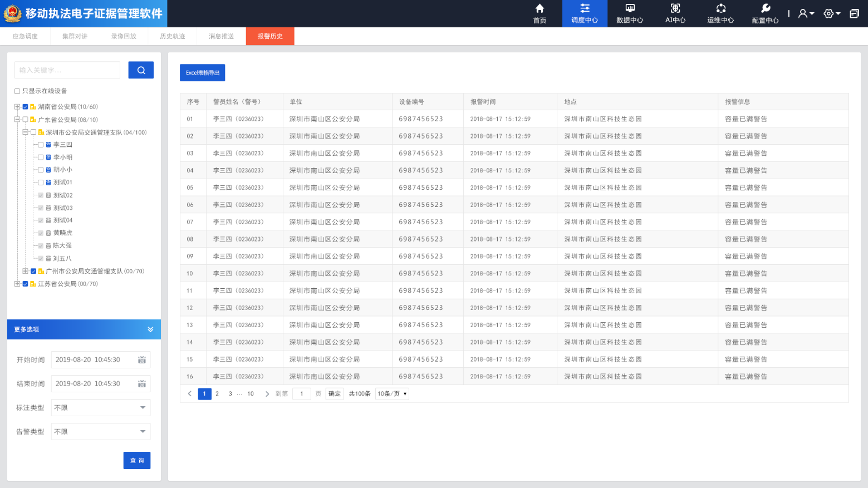This screenshot has width=868, height=488.
Task: Open calendar for 结束时间
Action: (142, 384)
